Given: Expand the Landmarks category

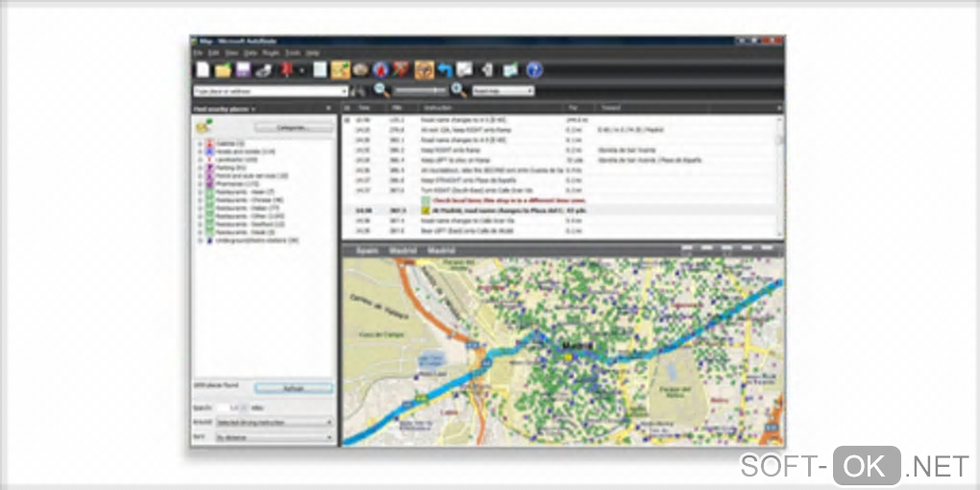Looking at the screenshot, I should [201, 160].
